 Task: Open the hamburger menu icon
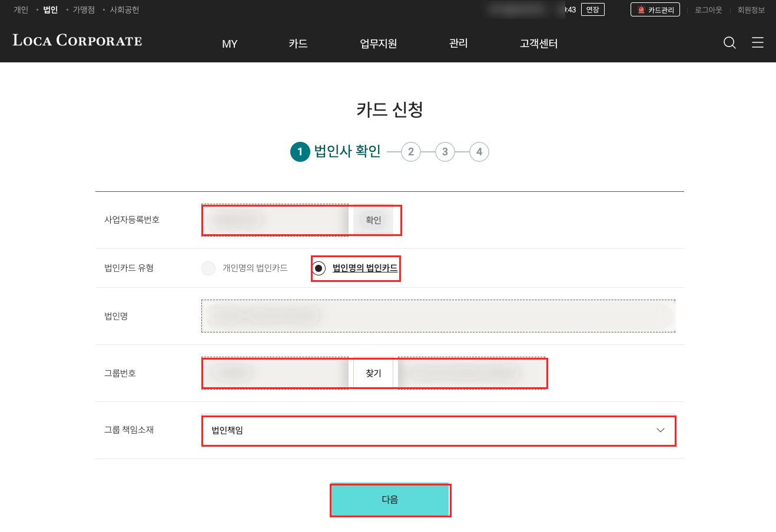click(x=758, y=42)
